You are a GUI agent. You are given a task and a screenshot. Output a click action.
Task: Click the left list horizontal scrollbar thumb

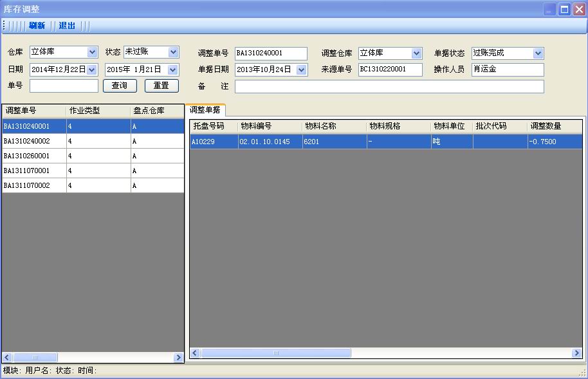point(35,357)
